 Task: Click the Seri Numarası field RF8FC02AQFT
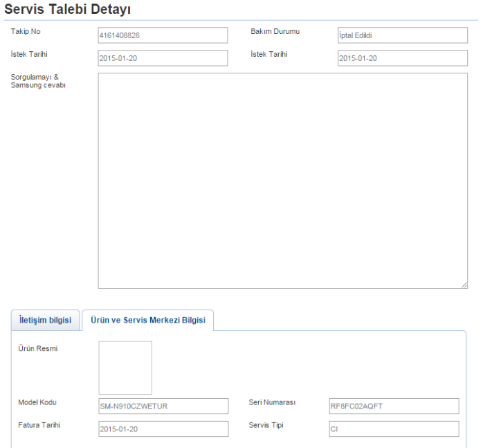click(394, 406)
